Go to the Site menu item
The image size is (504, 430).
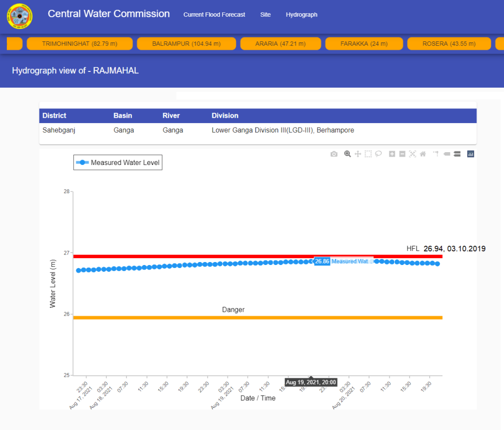pos(265,15)
